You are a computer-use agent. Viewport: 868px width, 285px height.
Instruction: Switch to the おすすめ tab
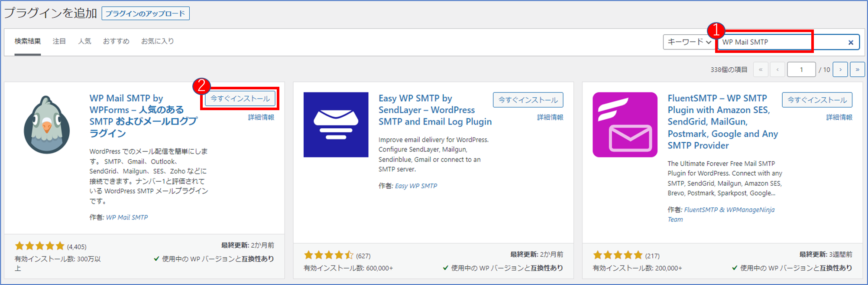tap(116, 41)
